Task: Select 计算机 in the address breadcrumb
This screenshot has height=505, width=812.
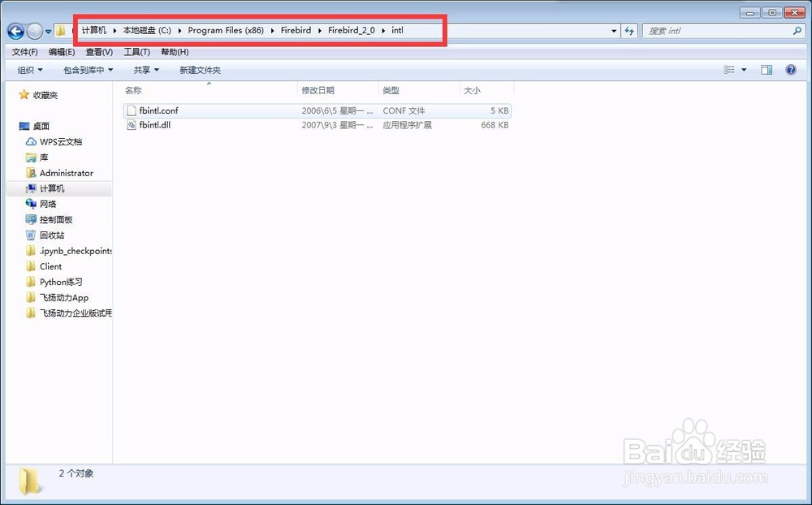Action: (x=93, y=31)
